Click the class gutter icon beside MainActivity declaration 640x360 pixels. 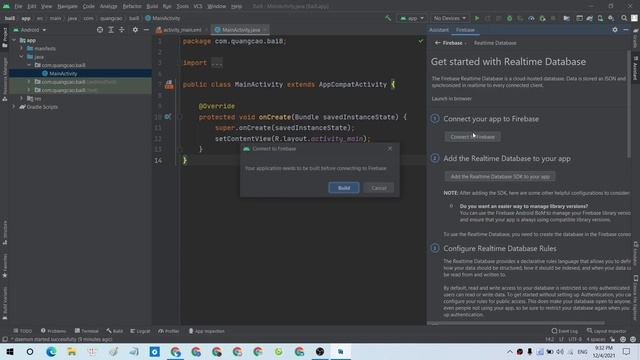[x=169, y=85]
